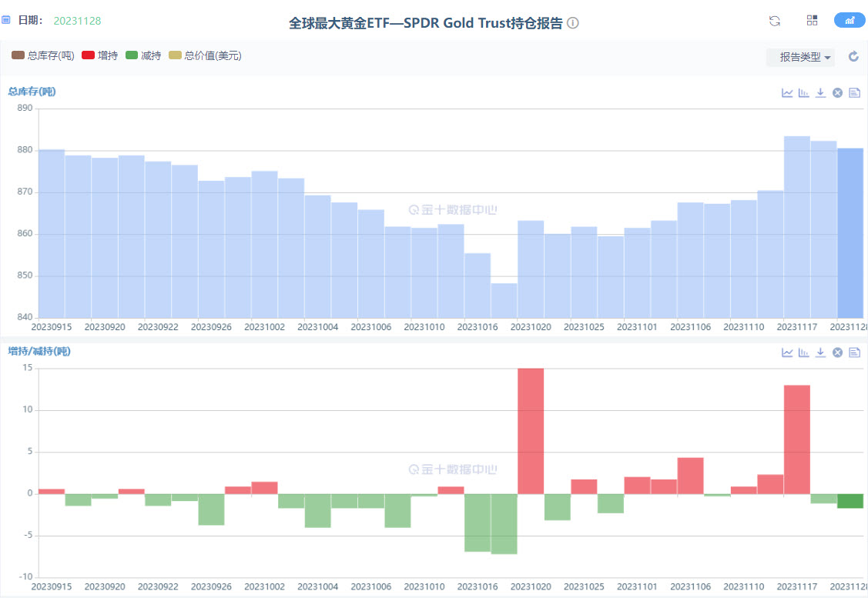The height and width of the screenshot is (598, 868).
Task: Toggle the 减持 legend item
Action: (143, 55)
